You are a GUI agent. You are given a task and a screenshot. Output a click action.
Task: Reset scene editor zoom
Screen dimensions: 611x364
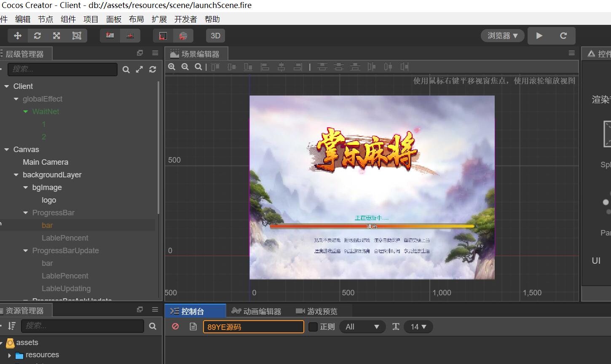pos(198,67)
